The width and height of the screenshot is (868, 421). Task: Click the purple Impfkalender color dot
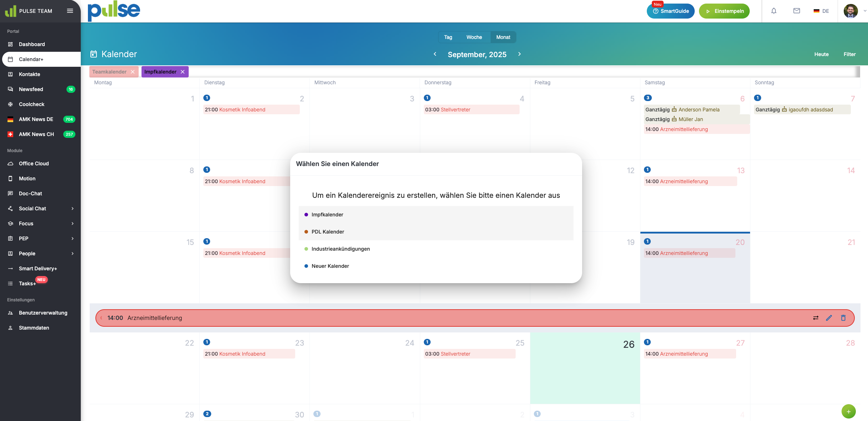(306, 215)
